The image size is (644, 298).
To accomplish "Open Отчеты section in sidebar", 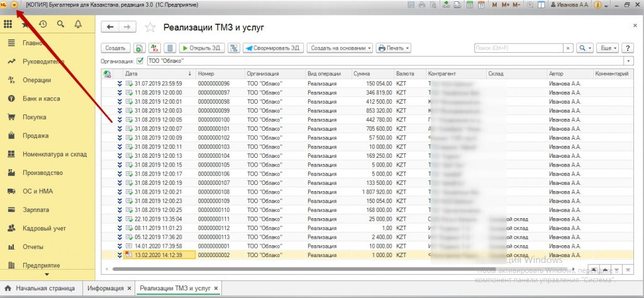I will pos(33,247).
